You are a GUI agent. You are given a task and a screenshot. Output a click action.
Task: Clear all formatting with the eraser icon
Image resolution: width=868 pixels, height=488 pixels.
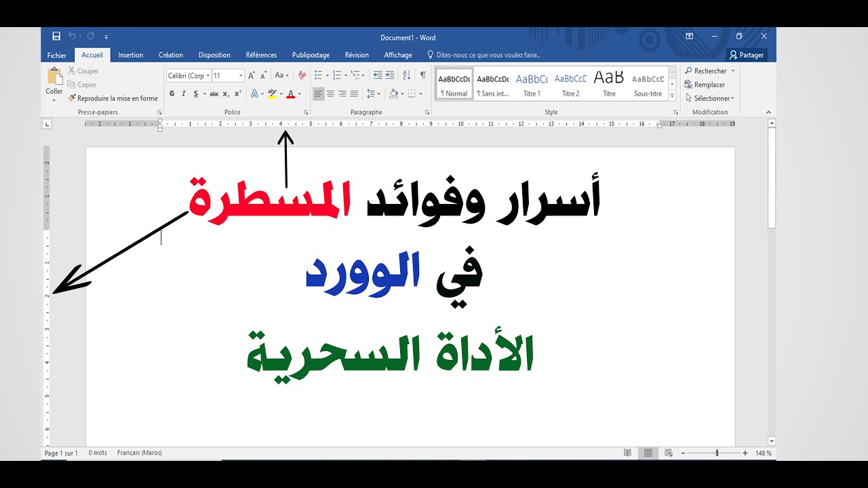(x=302, y=76)
